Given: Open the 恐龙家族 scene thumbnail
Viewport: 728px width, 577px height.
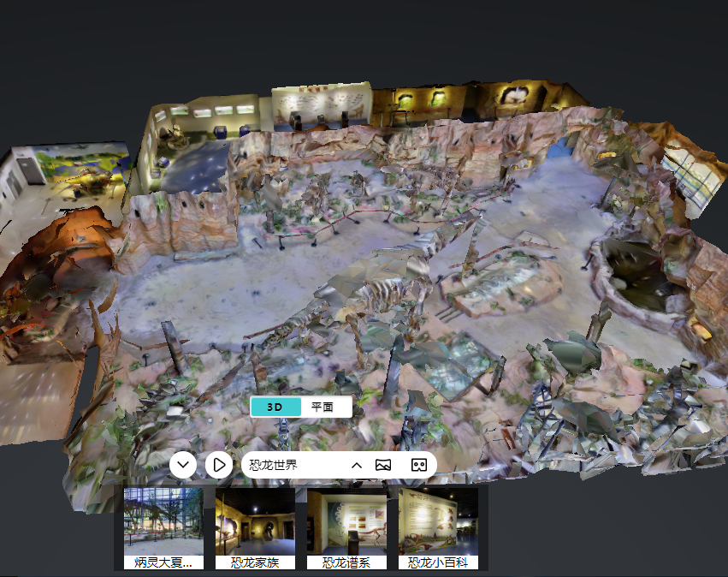Looking at the screenshot, I should pos(255,529).
